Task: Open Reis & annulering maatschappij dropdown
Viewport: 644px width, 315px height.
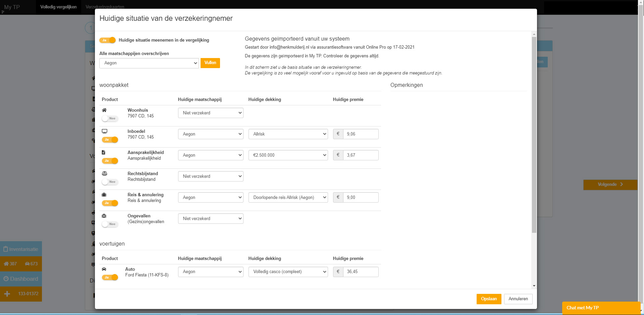Action: [x=211, y=198]
